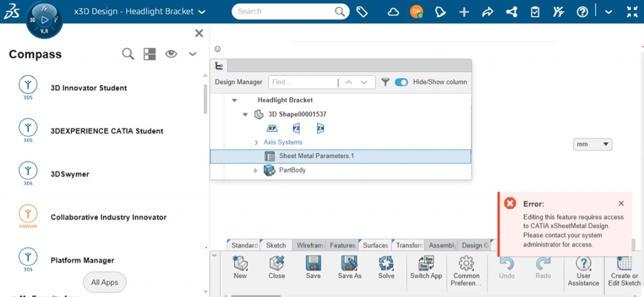The width and height of the screenshot is (644, 297).
Task: Switch to the Surfaces tab
Action: click(375, 245)
